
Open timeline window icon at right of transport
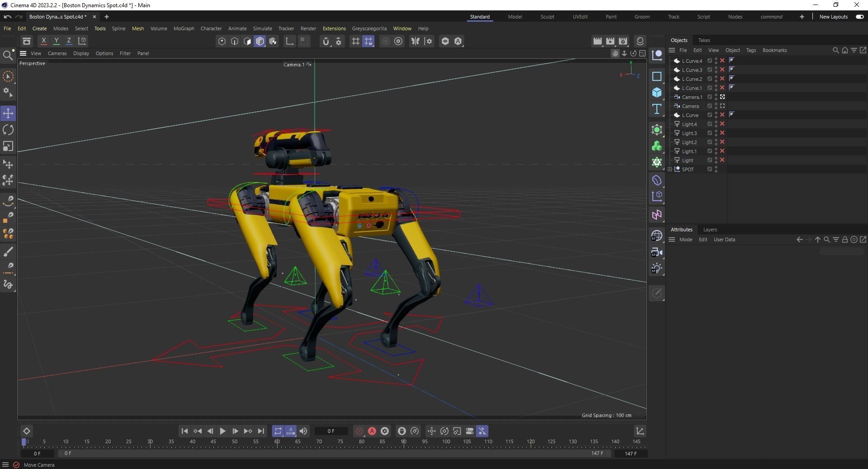click(x=640, y=431)
